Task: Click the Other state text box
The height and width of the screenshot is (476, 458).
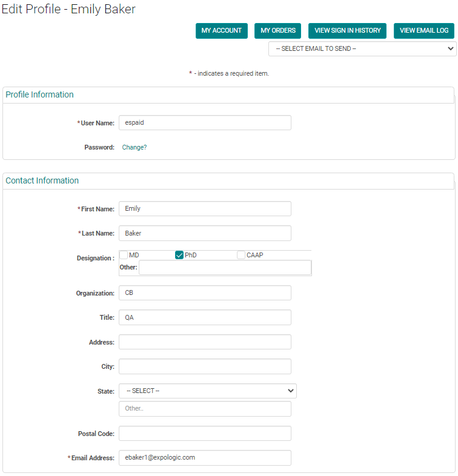Action: pos(205,409)
